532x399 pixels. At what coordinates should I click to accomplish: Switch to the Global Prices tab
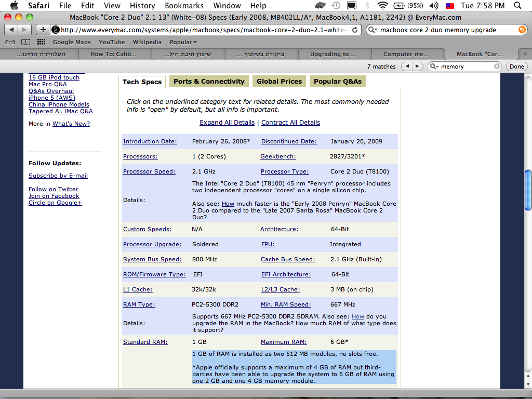point(279,82)
